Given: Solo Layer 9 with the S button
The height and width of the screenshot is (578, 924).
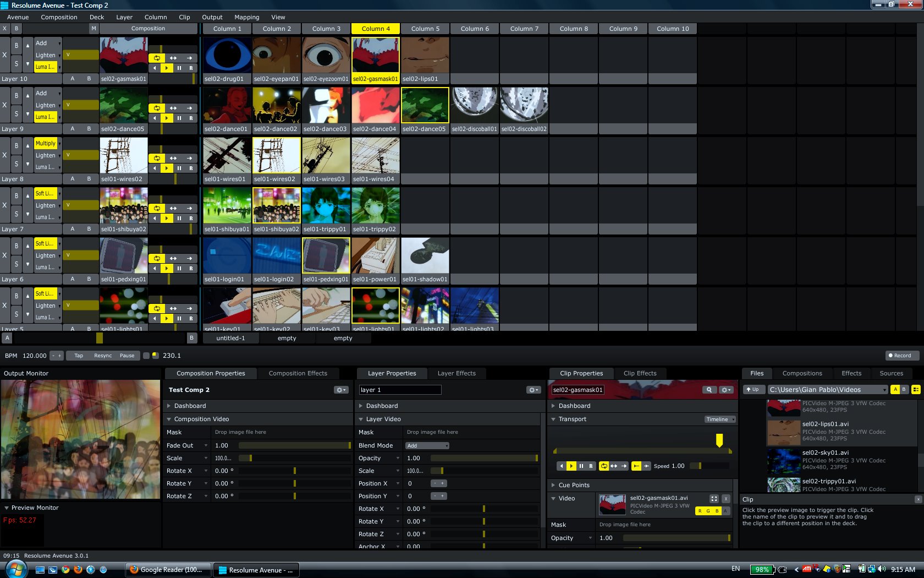Looking at the screenshot, I should 16,114.
